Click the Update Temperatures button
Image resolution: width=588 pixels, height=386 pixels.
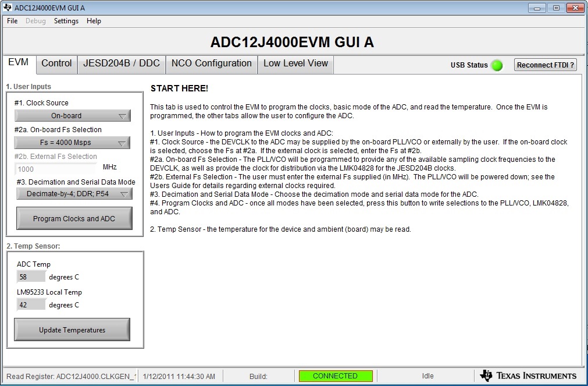click(72, 330)
